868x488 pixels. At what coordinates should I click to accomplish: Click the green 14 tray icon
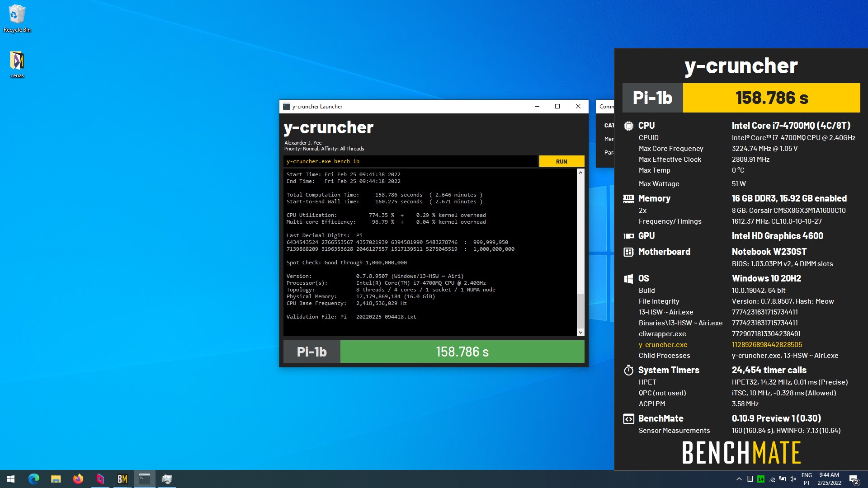(x=761, y=479)
